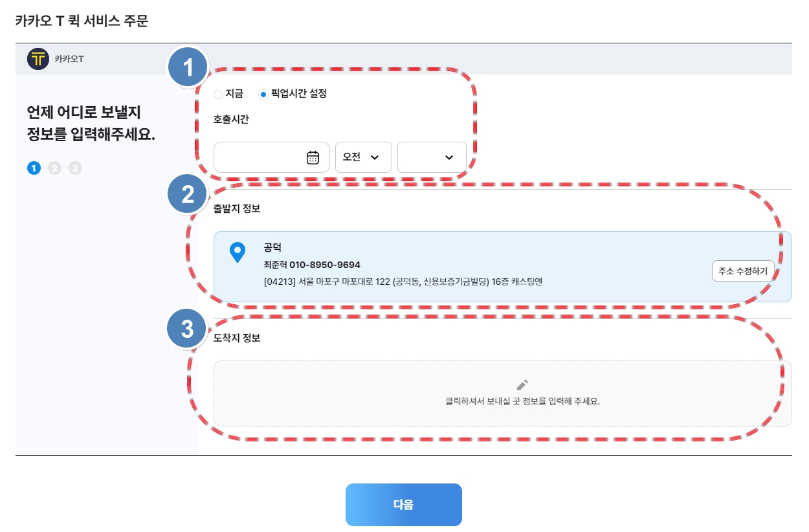809x532 pixels.
Task: Select the 지금 radio option
Action: tap(228, 94)
